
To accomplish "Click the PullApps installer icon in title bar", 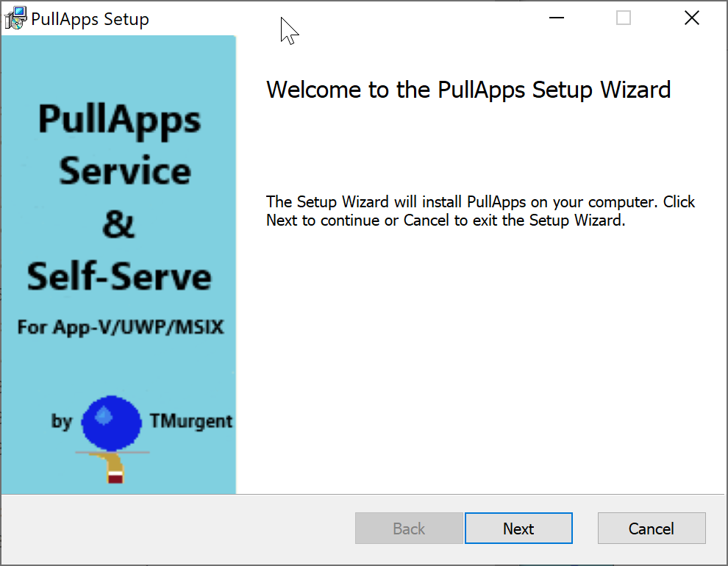I will coord(15,18).
